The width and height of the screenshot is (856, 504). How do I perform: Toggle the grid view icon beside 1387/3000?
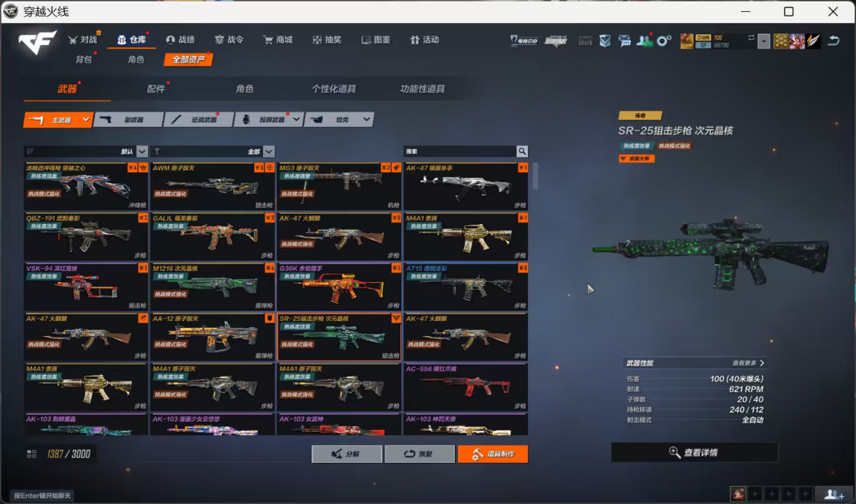(32, 454)
